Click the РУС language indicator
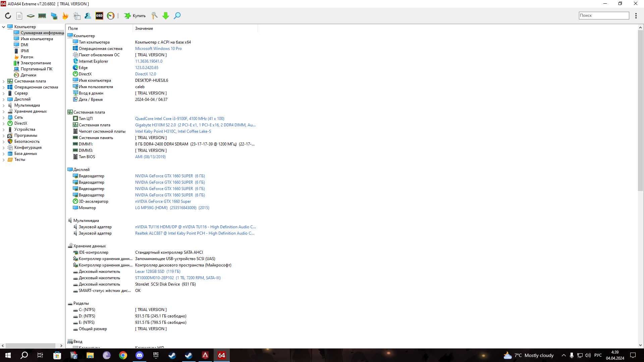644x362 pixels. [x=598, y=355]
